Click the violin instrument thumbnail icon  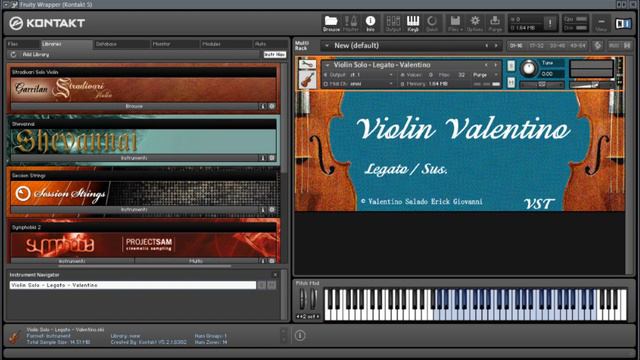point(307,80)
